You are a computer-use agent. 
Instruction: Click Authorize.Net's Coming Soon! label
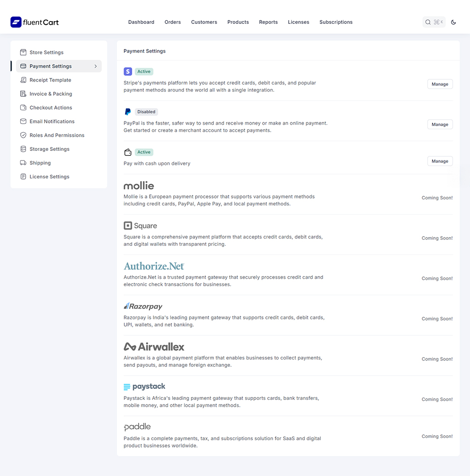[x=437, y=278]
